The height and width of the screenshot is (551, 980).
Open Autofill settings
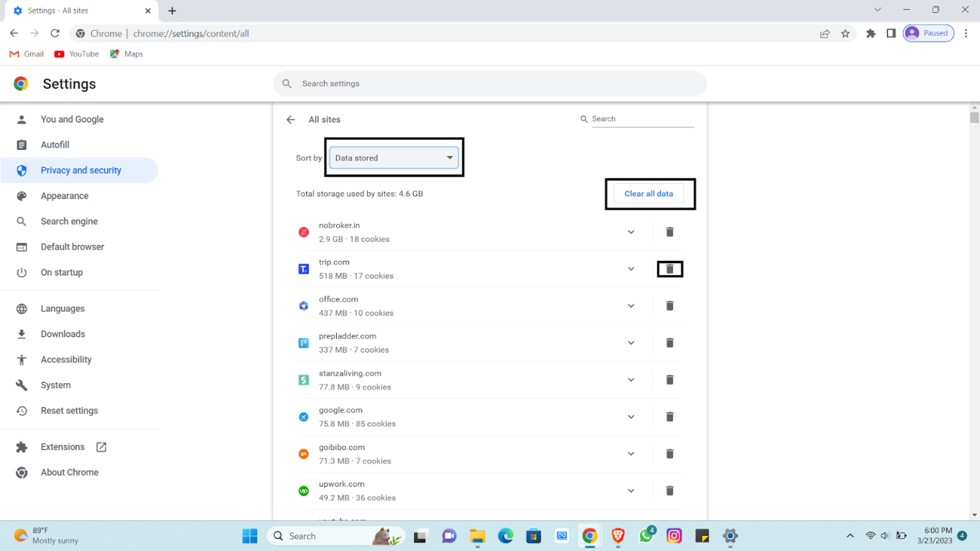pyautogui.click(x=56, y=145)
